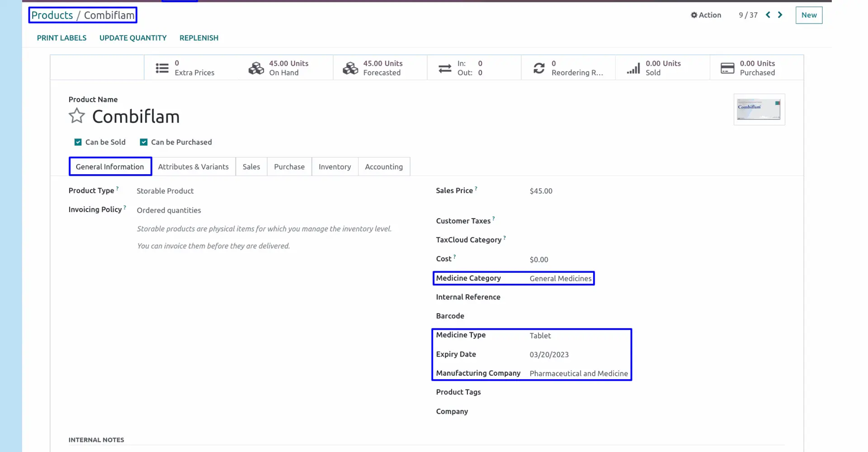Open the 0 Reordering Rules stat

[568, 68]
